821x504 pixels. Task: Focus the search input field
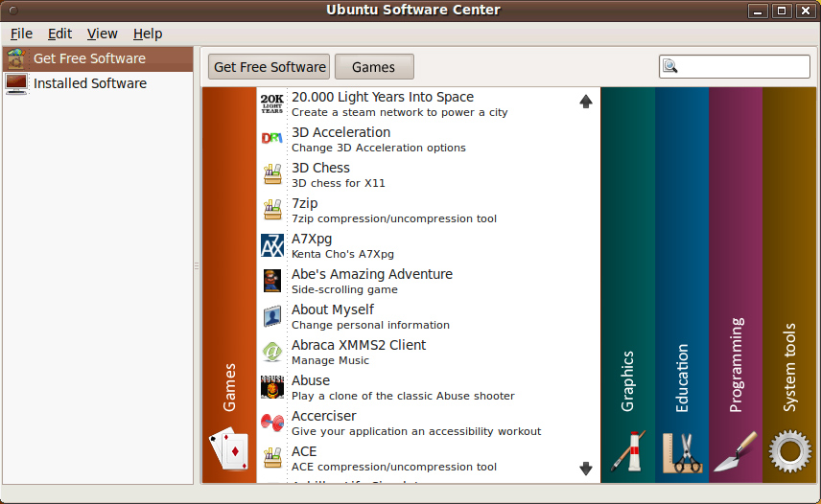click(735, 66)
